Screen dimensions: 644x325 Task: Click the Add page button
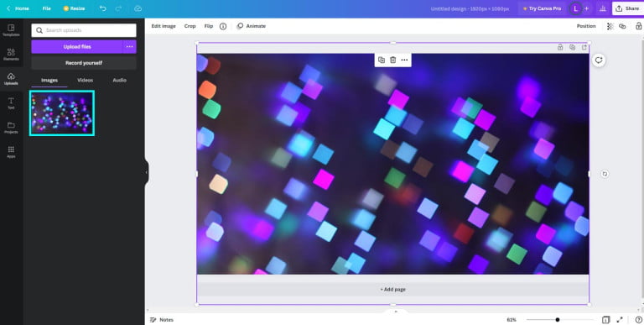[392, 289]
